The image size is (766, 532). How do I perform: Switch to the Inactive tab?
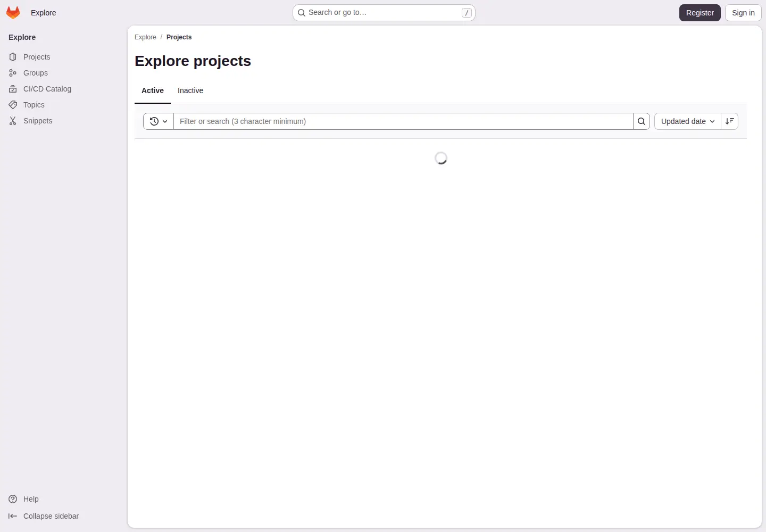pyautogui.click(x=190, y=90)
